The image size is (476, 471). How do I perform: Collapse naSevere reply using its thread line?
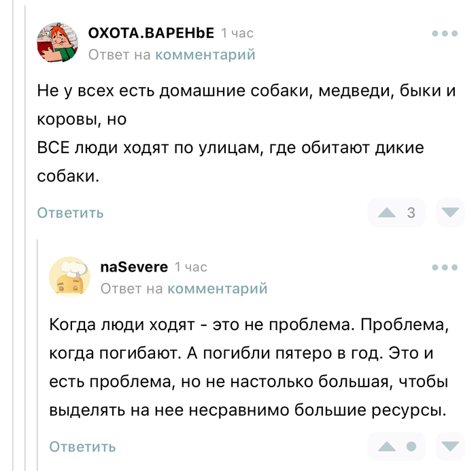coord(39,354)
